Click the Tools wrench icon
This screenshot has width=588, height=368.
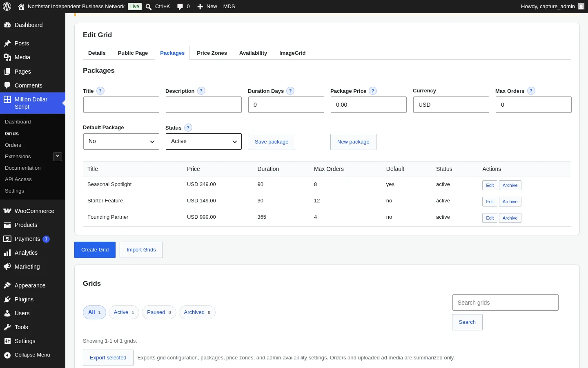click(x=7, y=327)
